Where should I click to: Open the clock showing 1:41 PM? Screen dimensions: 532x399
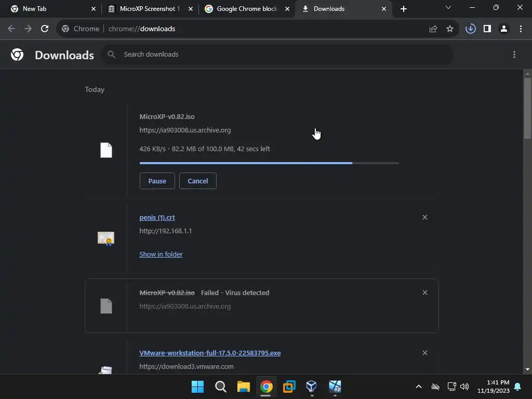click(494, 387)
